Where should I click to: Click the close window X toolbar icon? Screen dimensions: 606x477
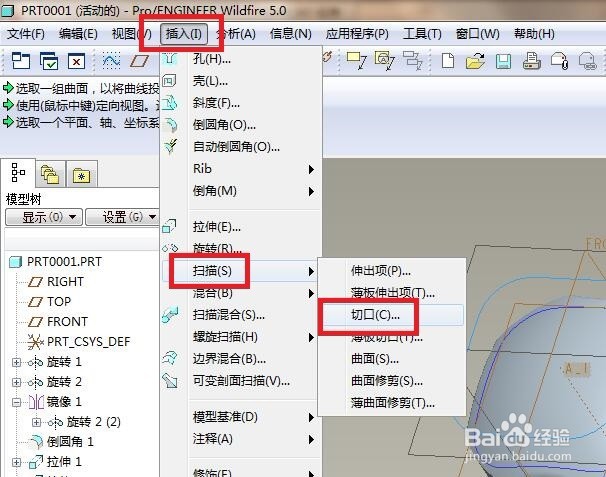77,61
